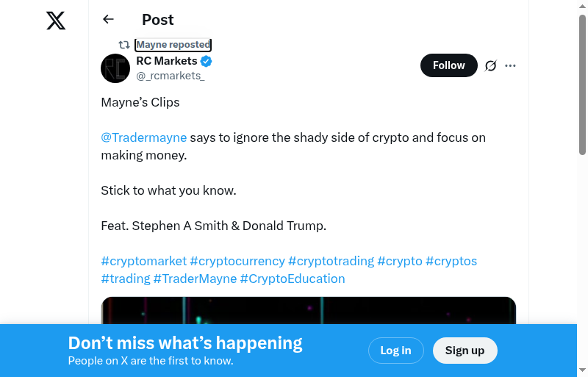Click the repost arrows icon

(x=124, y=45)
